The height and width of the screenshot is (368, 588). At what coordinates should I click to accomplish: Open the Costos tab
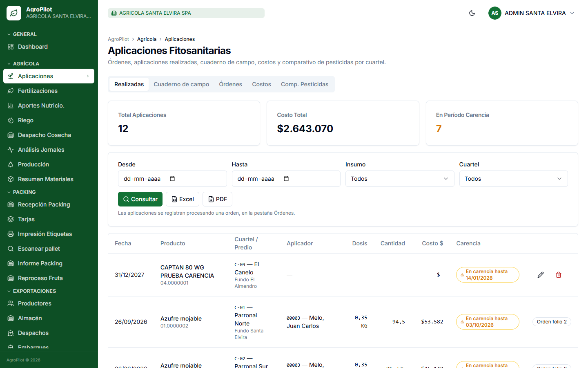tap(261, 84)
